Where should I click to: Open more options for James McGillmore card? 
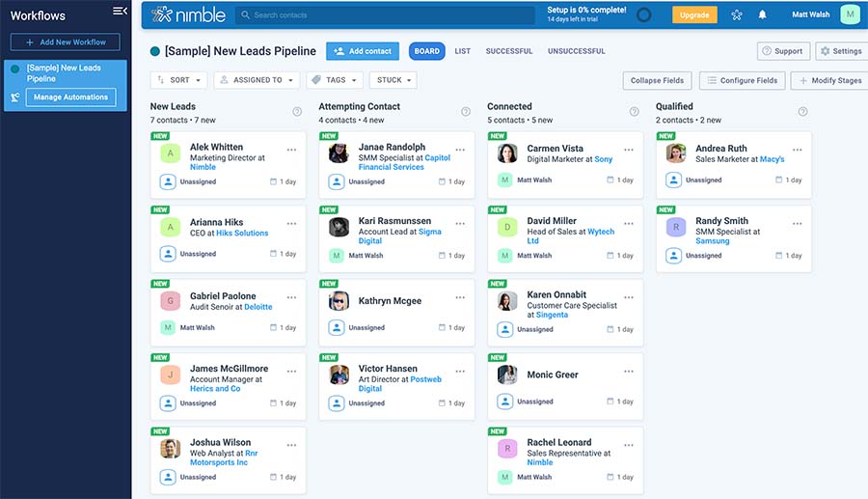click(x=291, y=371)
